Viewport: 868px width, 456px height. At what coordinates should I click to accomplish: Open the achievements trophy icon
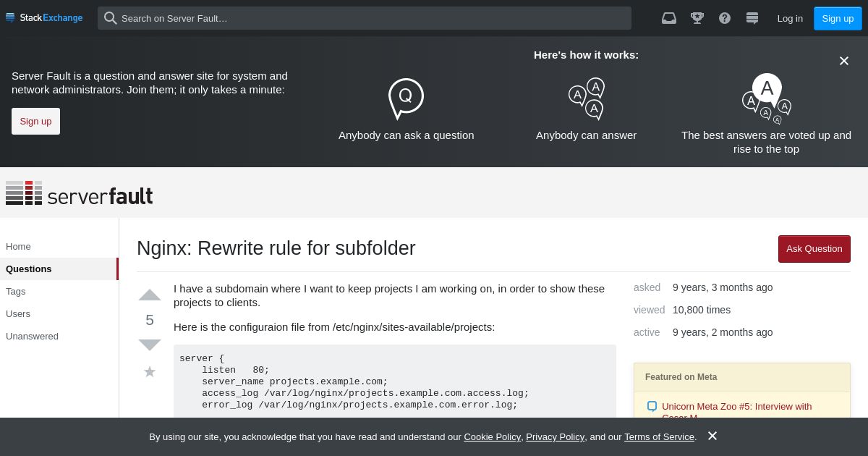pos(697,18)
